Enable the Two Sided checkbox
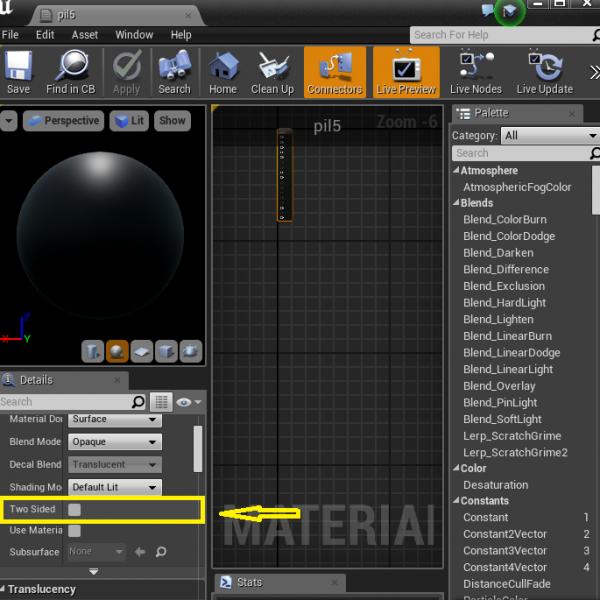Viewport: 600px width, 600px height. pos(75,509)
